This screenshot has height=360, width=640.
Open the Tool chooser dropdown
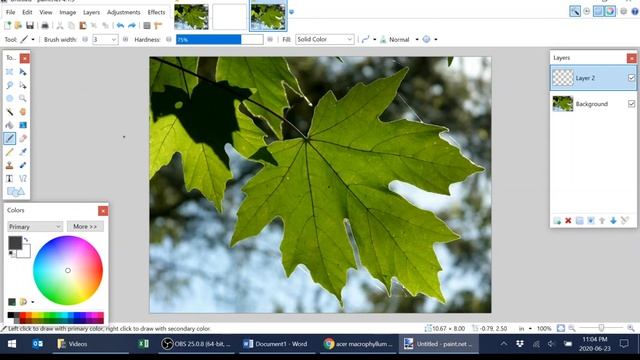pyautogui.click(x=28, y=40)
